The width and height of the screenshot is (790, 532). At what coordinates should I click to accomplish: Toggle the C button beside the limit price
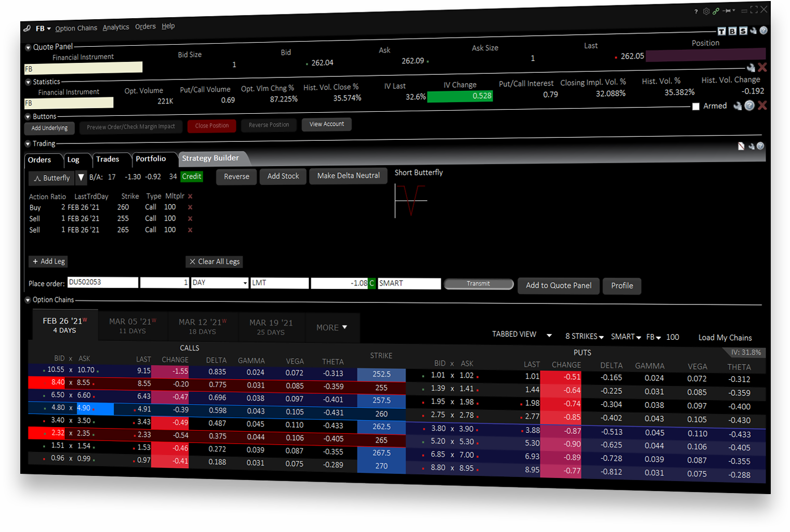click(372, 283)
